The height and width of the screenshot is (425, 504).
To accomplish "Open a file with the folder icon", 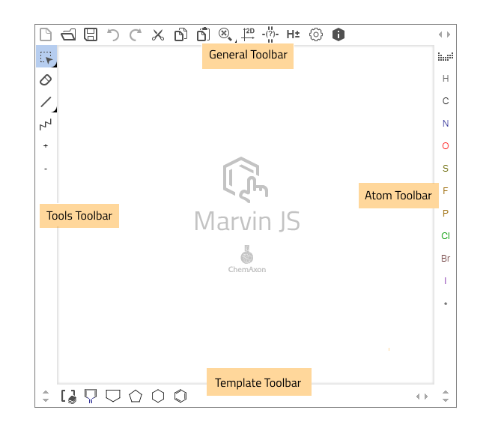I will click(x=68, y=34).
